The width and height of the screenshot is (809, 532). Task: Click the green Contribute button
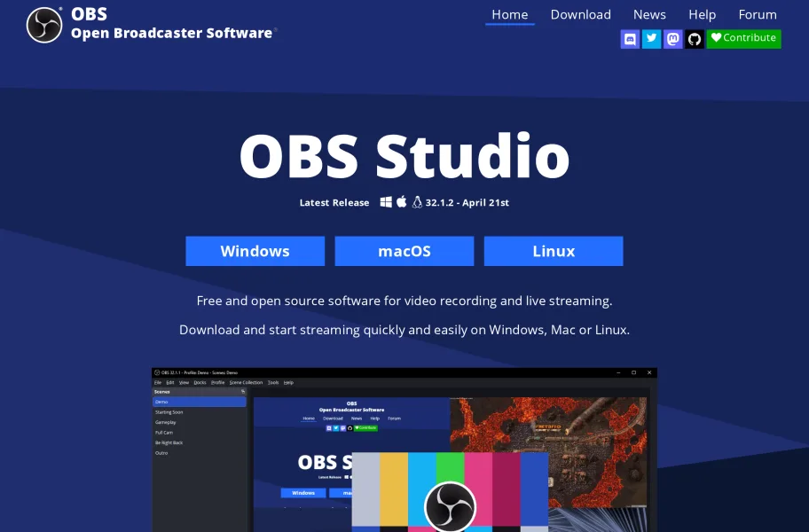[x=744, y=39]
